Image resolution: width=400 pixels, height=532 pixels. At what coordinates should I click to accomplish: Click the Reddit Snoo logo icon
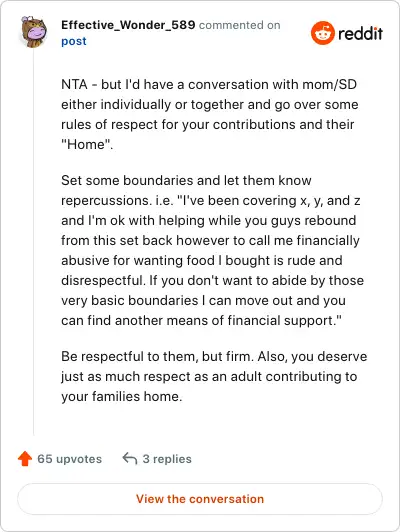tap(323, 33)
